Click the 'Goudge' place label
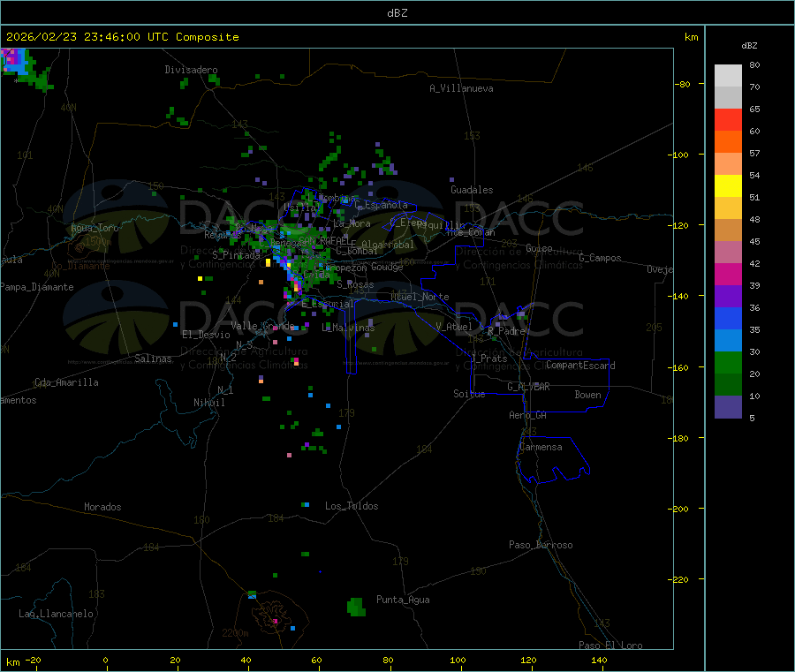Image resolution: width=795 pixels, height=672 pixels. point(387,267)
